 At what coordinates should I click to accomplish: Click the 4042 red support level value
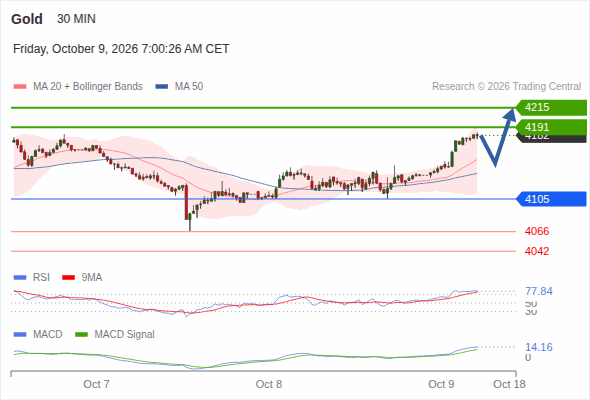tap(537, 251)
